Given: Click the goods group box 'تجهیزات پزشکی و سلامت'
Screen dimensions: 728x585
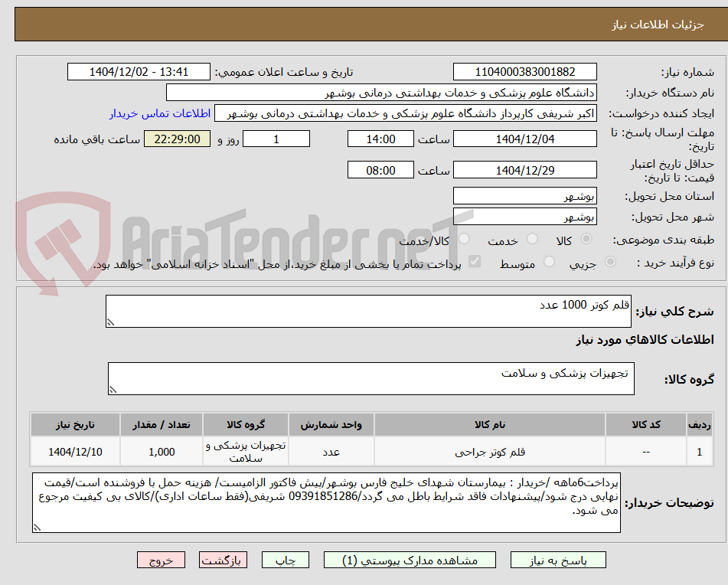Looking at the screenshot, I should (371, 379).
